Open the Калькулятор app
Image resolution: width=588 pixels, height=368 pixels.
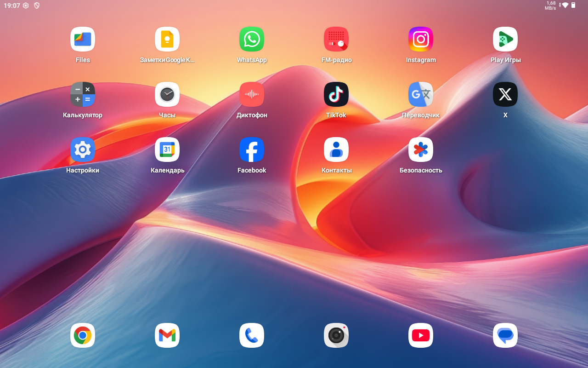coord(83,94)
